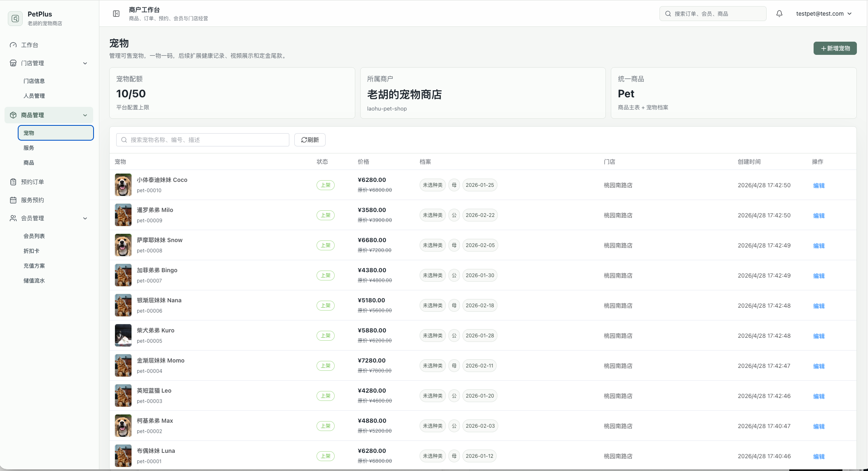Click Max's pet thumbnail photo
The image size is (868, 471).
(123, 426)
